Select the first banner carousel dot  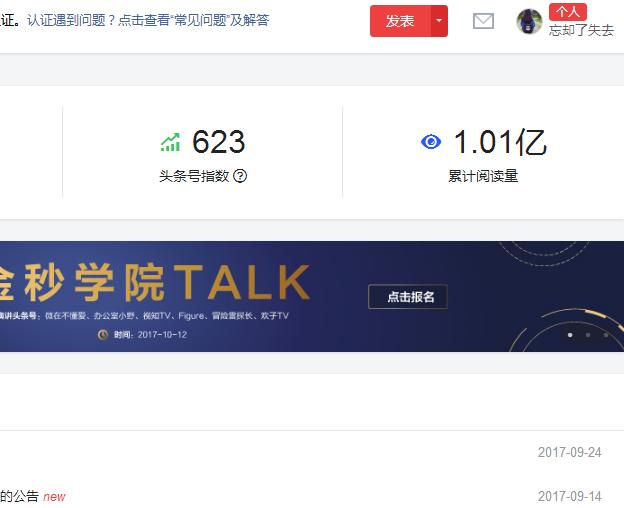570,335
